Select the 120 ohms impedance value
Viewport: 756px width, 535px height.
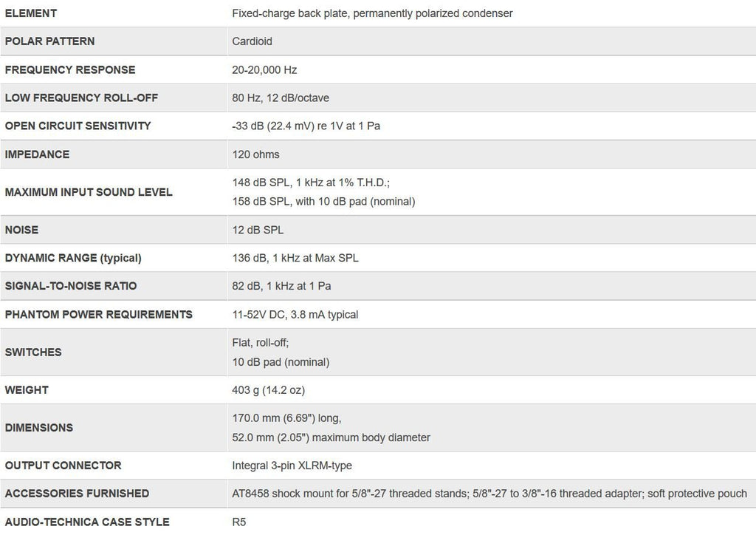click(255, 154)
